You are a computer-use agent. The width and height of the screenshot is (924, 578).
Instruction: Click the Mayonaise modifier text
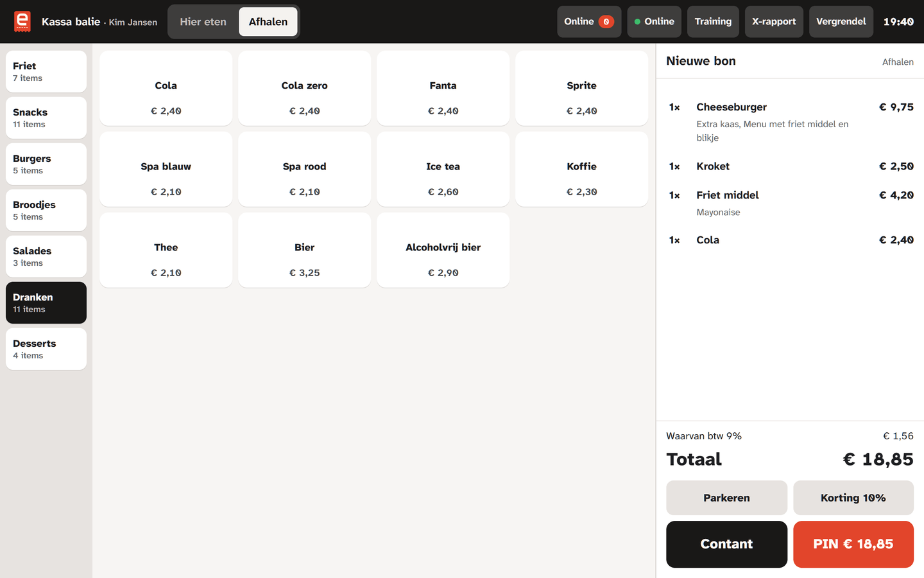click(x=718, y=213)
